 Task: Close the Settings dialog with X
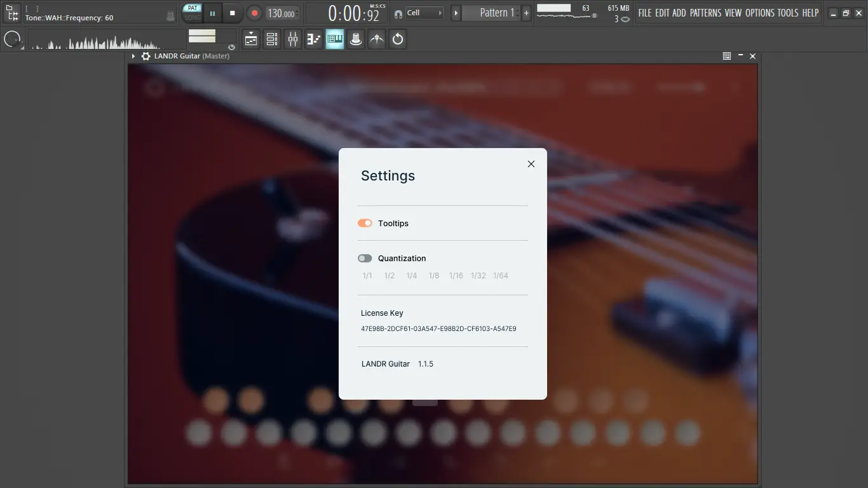point(531,164)
